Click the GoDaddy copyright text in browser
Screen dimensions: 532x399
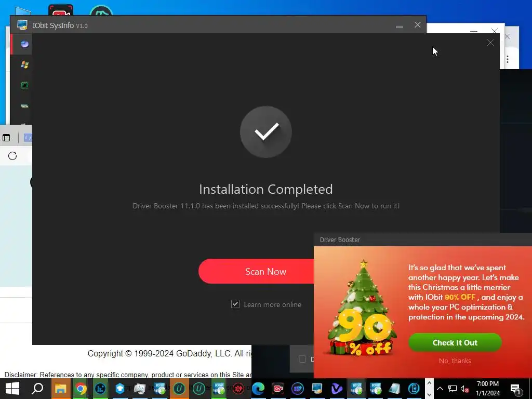pyautogui.click(x=170, y=353)
